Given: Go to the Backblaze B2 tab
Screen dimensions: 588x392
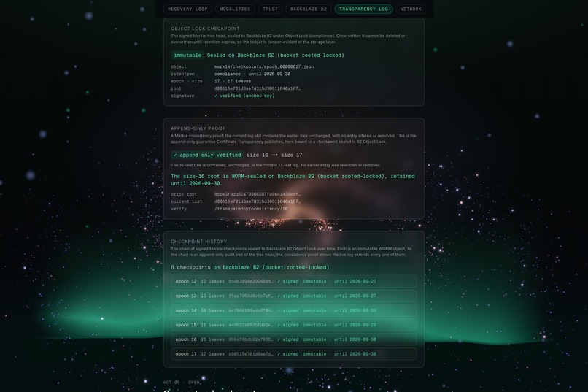Looking at the screenshot, I should 309,9.
